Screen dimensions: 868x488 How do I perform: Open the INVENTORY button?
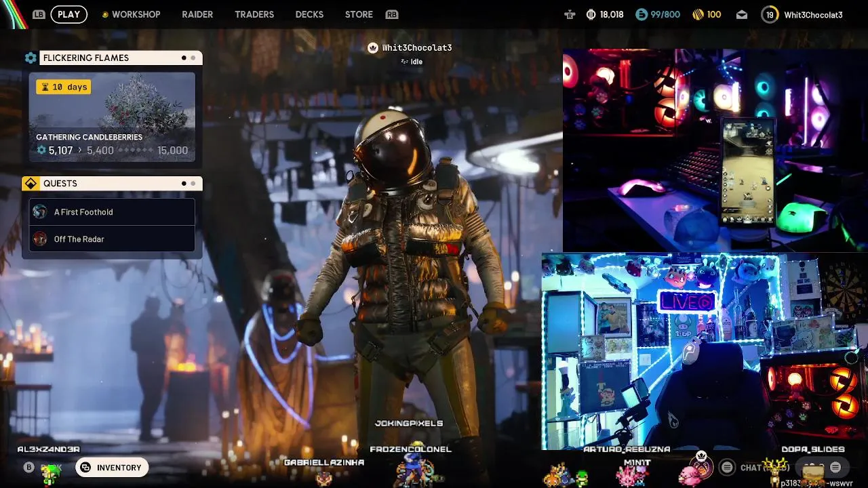click(112, 467)
